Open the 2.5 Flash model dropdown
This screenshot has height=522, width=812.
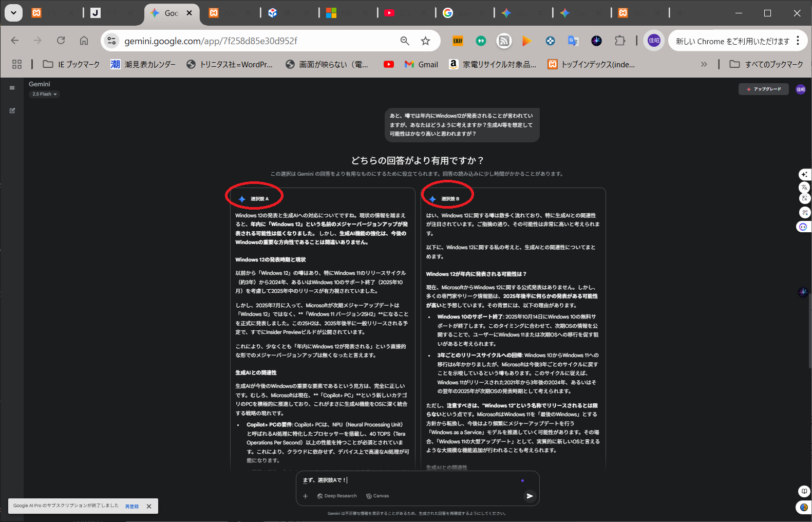point(45,94)
